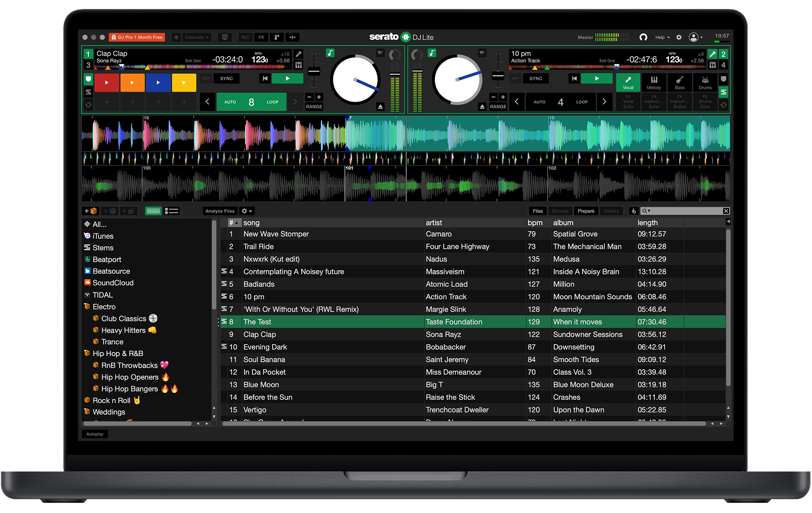Open deck 1 loop roll refresh icon

tap(88, 104)
